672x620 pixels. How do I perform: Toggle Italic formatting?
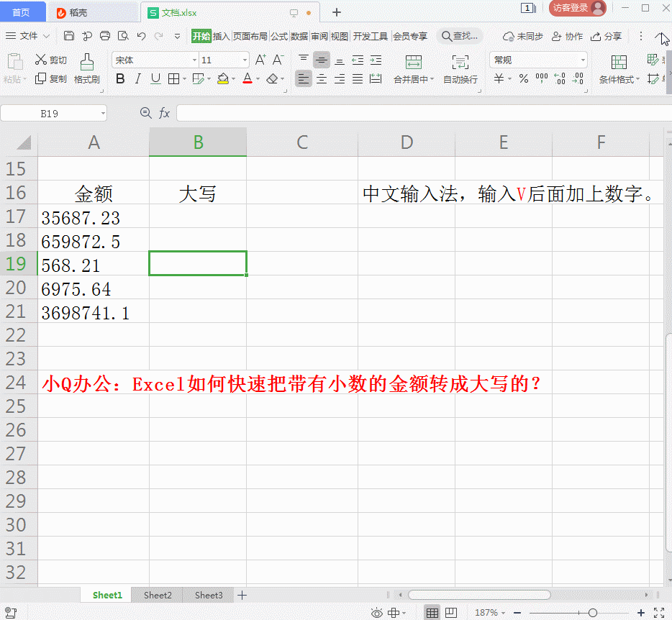tap(137, 79)
